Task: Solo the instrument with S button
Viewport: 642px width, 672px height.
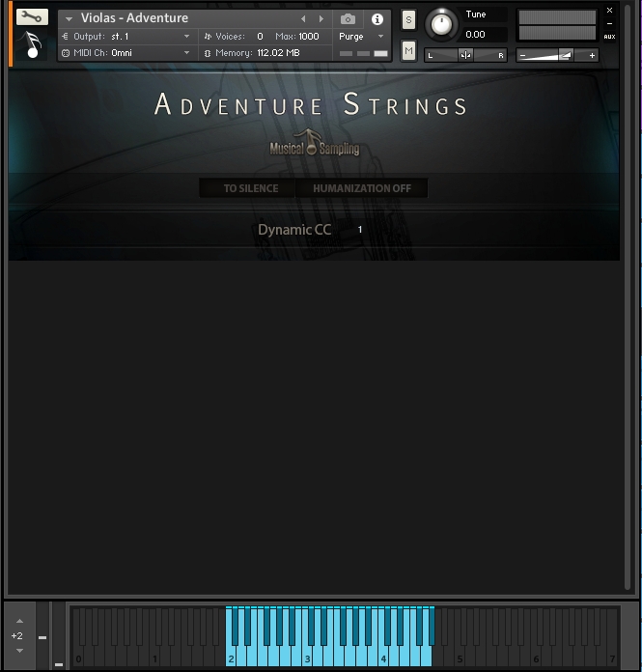Action: coord(408,19)
